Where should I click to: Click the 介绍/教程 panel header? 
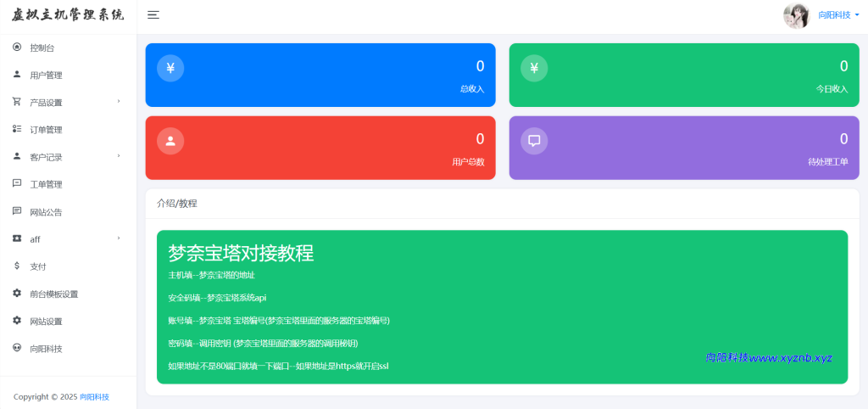176,204
